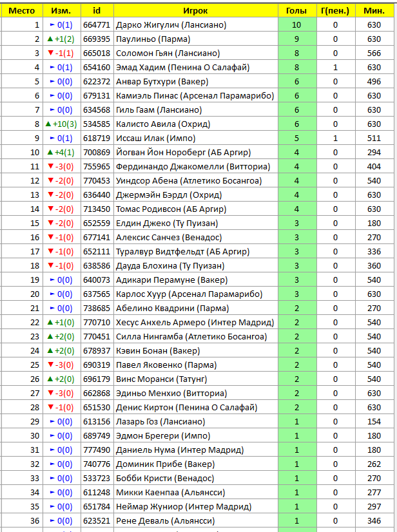Select player cell 'Туралвур Видтфельдт (АБ Аргир)'

click(196, 251)
